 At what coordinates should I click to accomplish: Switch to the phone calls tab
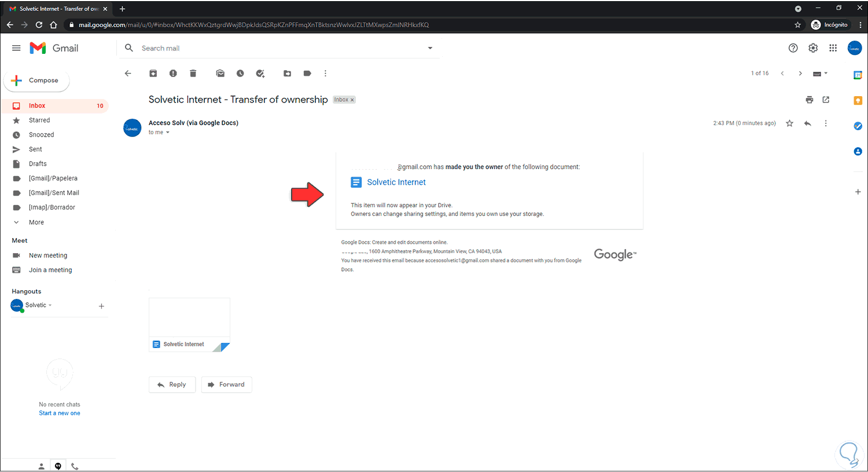pos(75,466)
